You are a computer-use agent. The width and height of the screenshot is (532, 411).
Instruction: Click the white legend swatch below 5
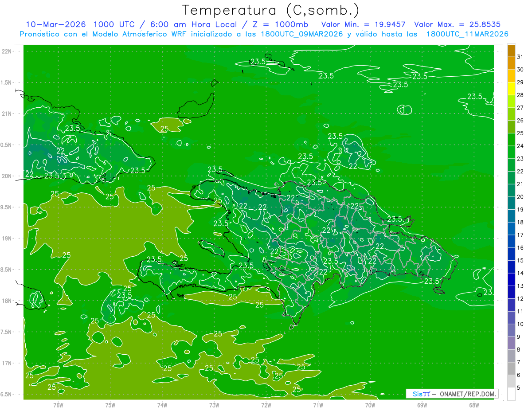tap(511, 394)
